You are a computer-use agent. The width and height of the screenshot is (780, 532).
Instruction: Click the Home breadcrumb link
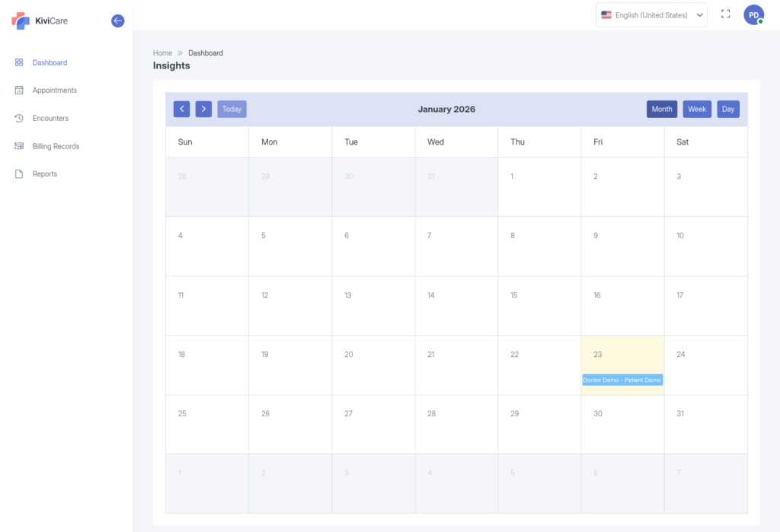[162, 53]
